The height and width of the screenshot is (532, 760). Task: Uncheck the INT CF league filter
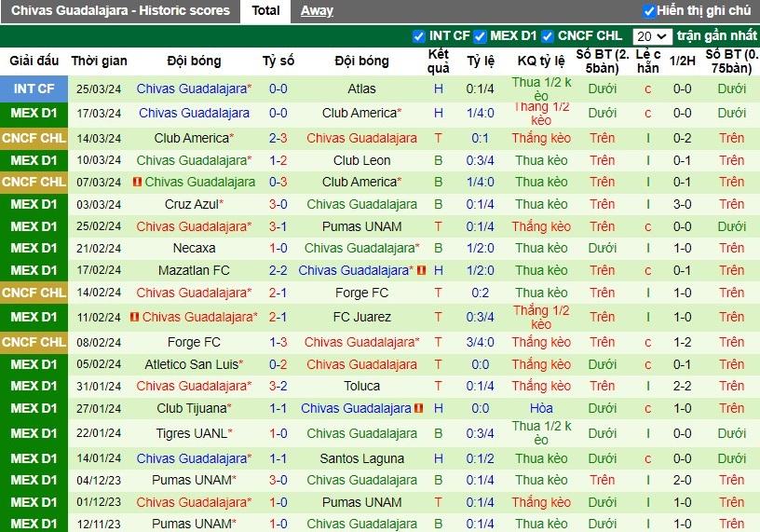pos(419,36)
